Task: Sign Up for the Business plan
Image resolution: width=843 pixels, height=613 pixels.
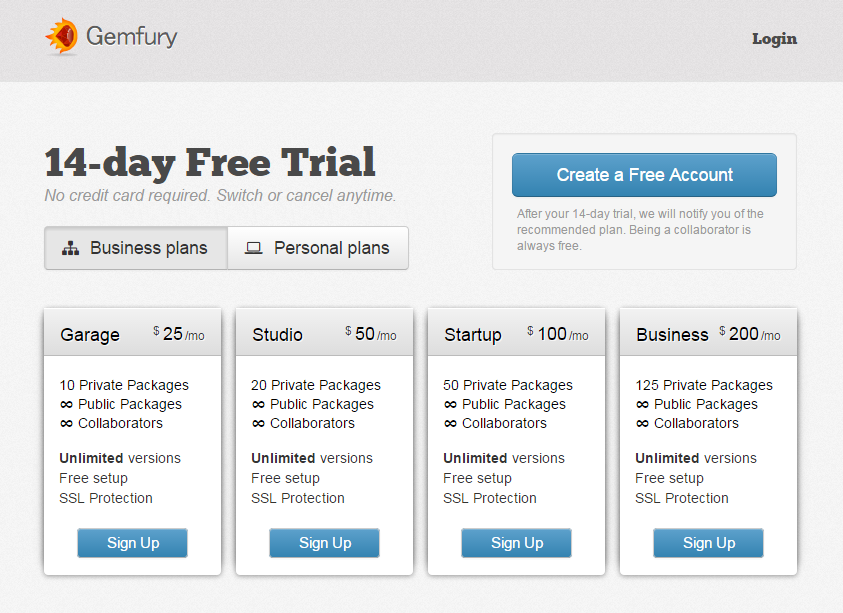Action: pos(708,543)
